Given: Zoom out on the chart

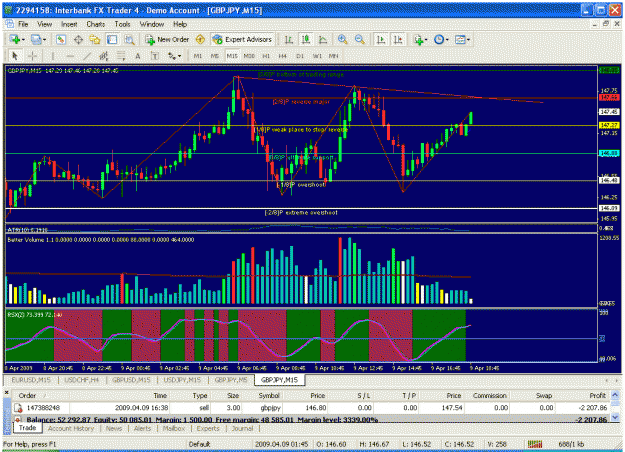Looking at the screenshot, I should (x=360, y=39).
